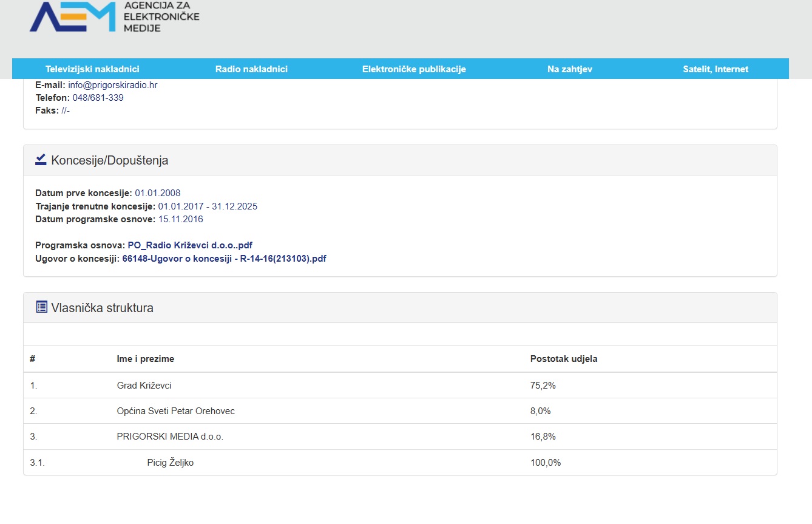
Task: Open Satelit, Internet menu item
Action: point(716,69)
